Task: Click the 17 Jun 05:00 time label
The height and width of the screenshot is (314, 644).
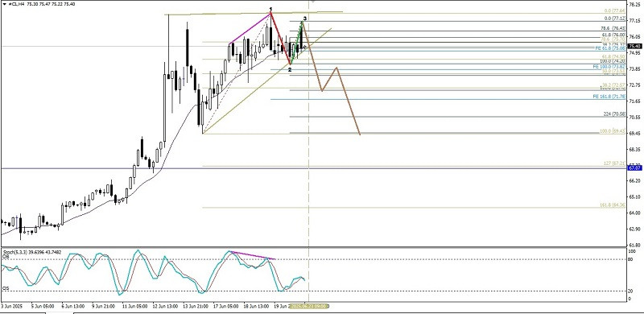Action: [x=226, y=306]
